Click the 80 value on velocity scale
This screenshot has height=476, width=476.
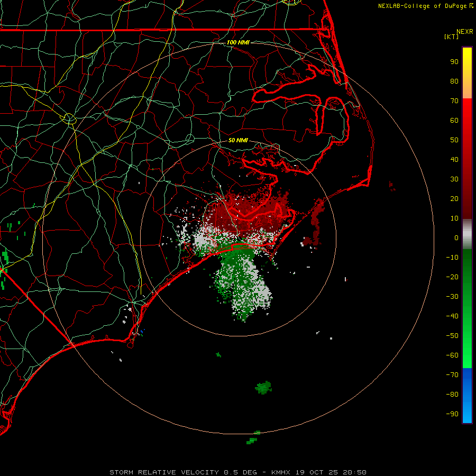[x=454, y=81]
